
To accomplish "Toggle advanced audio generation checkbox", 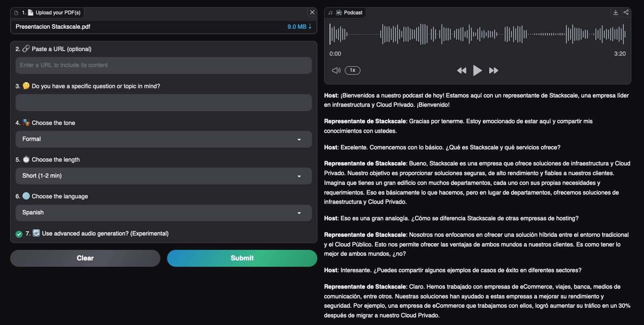I will pos(19,234).
